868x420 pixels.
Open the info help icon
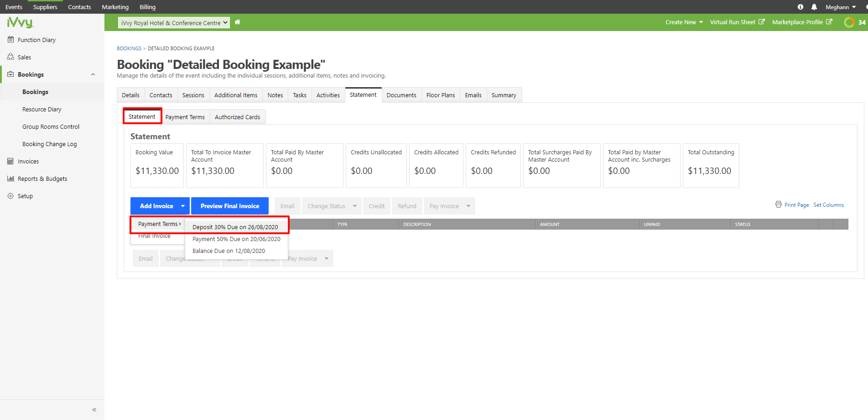pyautogui.click(x=800, y=7)
